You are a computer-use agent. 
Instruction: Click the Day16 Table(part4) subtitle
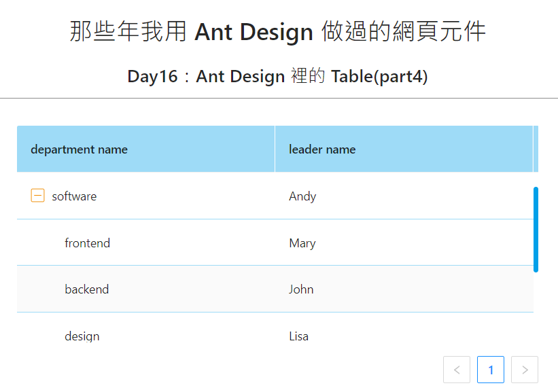(x=277, y=76)
